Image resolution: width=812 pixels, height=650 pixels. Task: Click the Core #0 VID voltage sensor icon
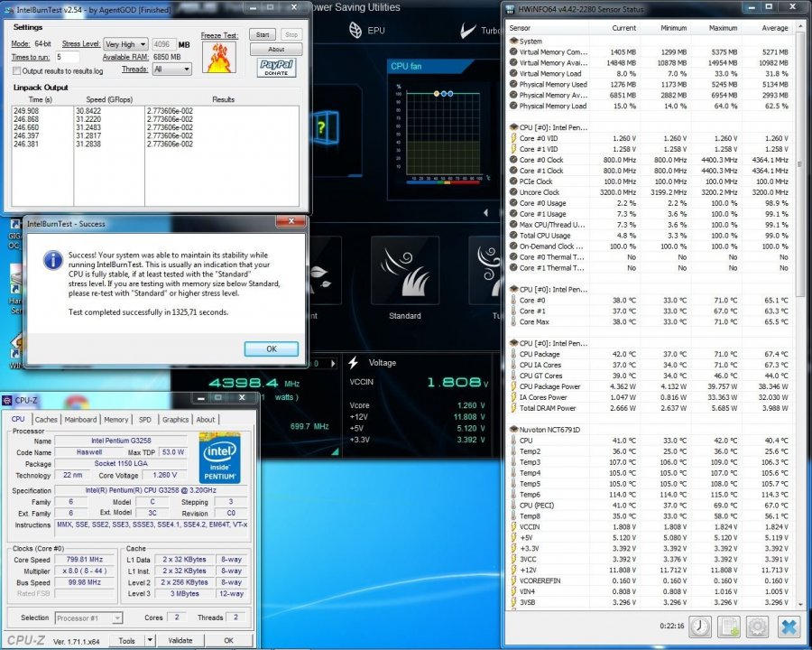pos(513,138)
